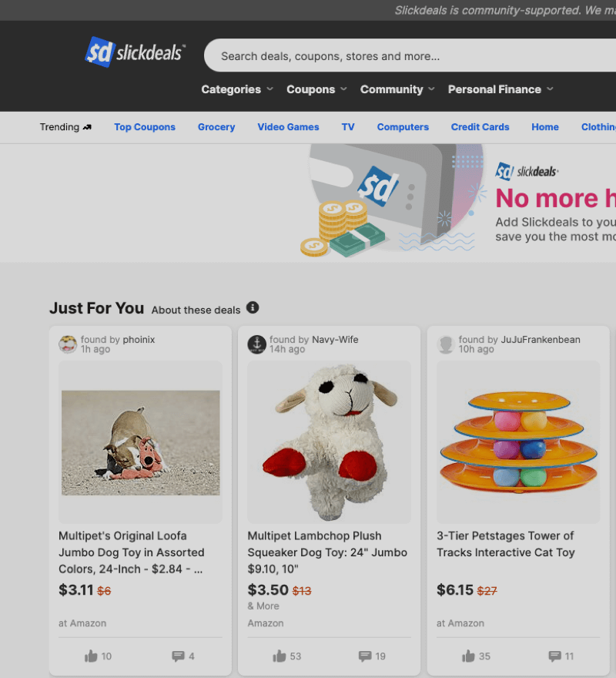Screen dimensions: 616x678
Task: Click JuJuFrankenbean's avatar on the cat toy deal
Action: (446, 344)
